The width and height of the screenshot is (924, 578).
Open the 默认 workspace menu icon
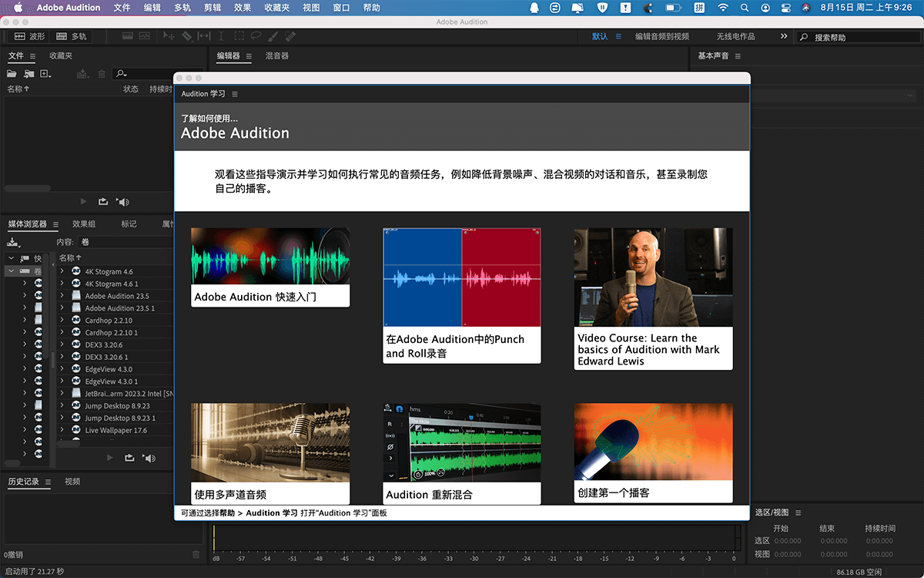(x=618, y=36)
